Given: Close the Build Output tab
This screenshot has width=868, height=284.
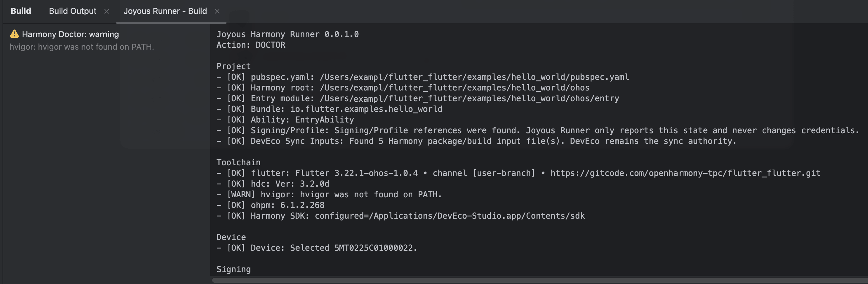Looking at the screenshot, I should pyautogui.click(x=106, y=11).
